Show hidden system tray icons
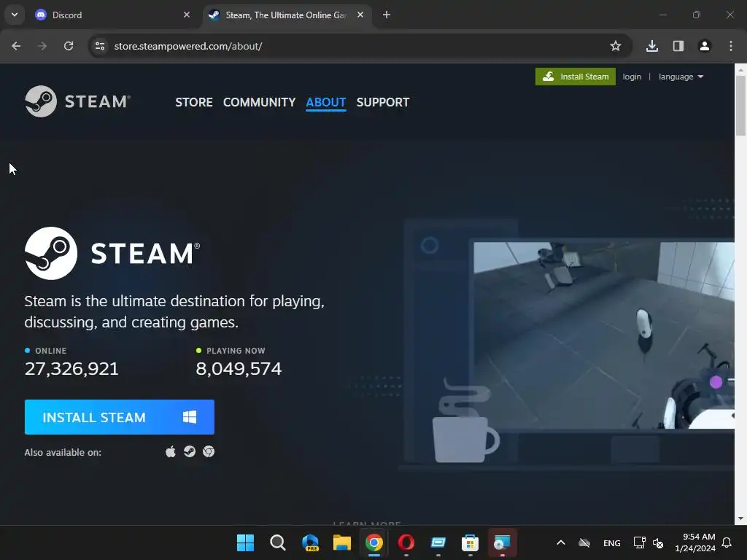Screen dimensions: 747x560 click(561, 542)
